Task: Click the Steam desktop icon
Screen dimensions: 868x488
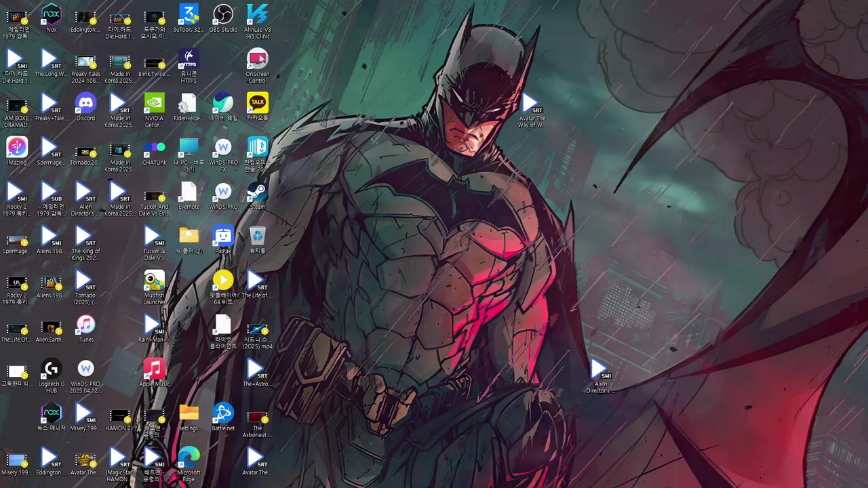Action: click(x=258, y=195)
